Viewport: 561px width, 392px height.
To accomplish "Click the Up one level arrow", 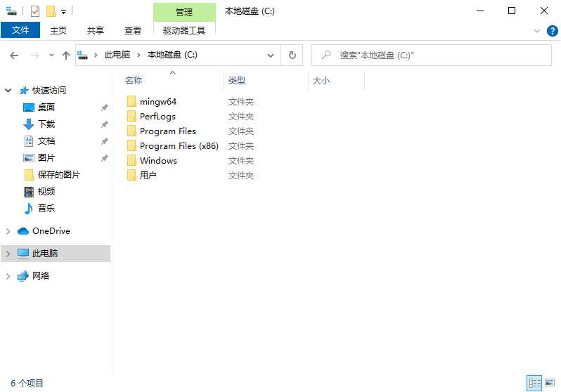I will point(66,55).
